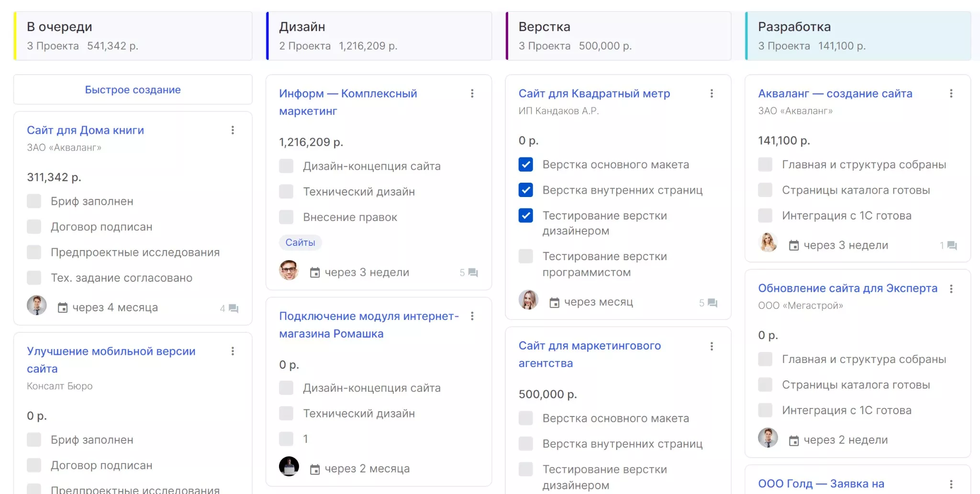The image size is (980, 494).
Task: Click assignee avatar on Информ card
Action: (289, 271)
